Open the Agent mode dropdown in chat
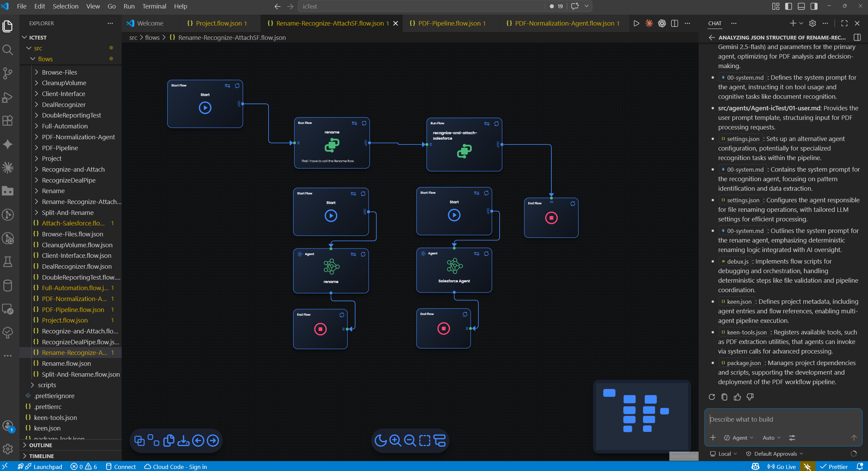Viewport: 868px width, 471px height. [739, 438]
